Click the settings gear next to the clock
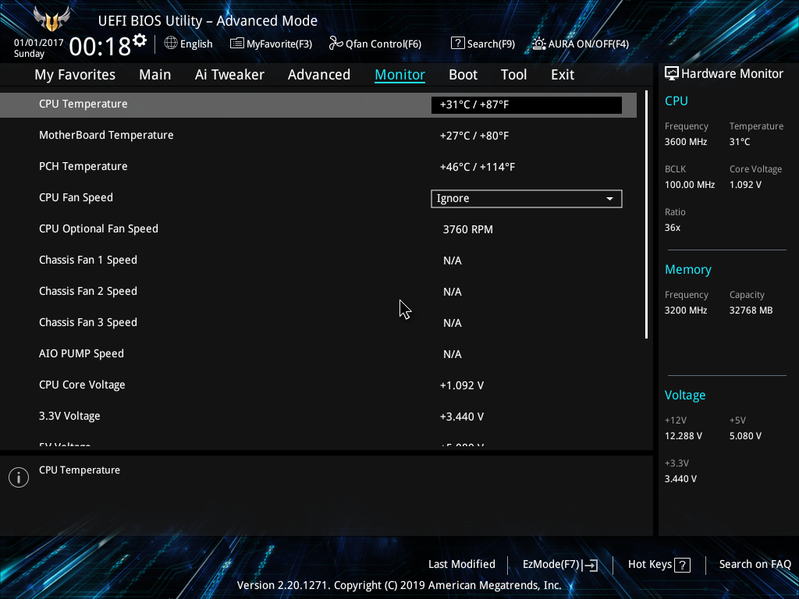The width and height of the screenshot is (799, 599). [x=140, y=40]
